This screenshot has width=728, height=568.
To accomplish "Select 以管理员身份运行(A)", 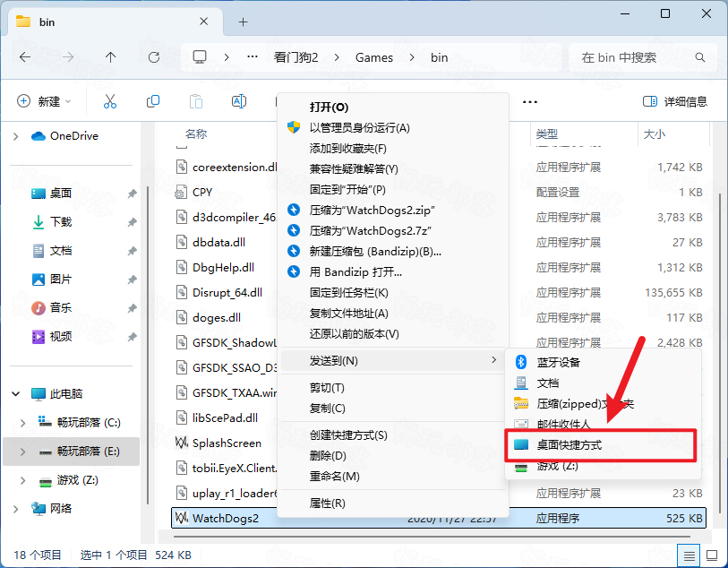I will (359, 128).
